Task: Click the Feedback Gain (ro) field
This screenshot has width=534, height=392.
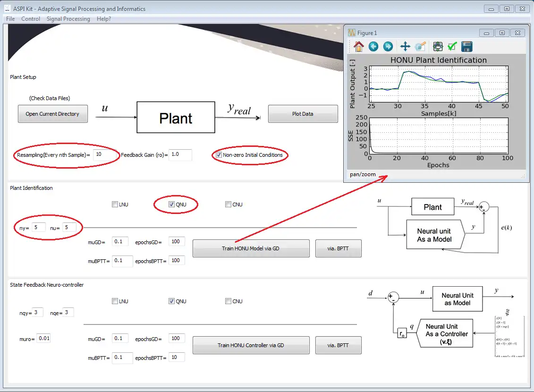Action: click(x=180, y=154)
